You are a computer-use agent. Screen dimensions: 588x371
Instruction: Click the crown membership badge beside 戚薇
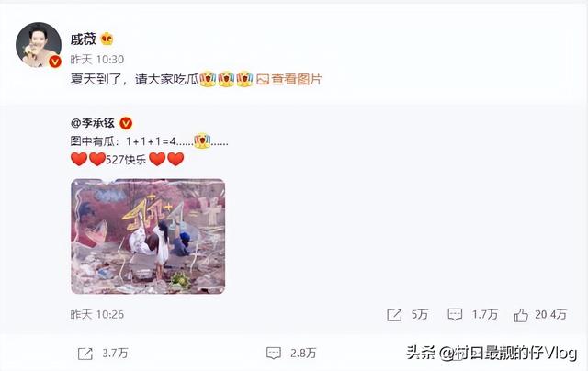click(107, 39)
